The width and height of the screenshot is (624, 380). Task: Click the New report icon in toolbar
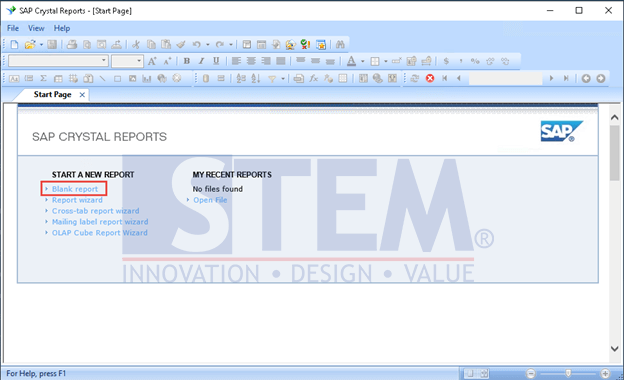(14, 45)
